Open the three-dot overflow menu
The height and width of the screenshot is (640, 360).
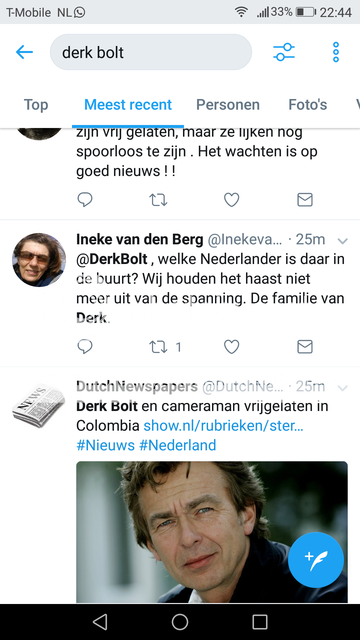click(336, 52)
